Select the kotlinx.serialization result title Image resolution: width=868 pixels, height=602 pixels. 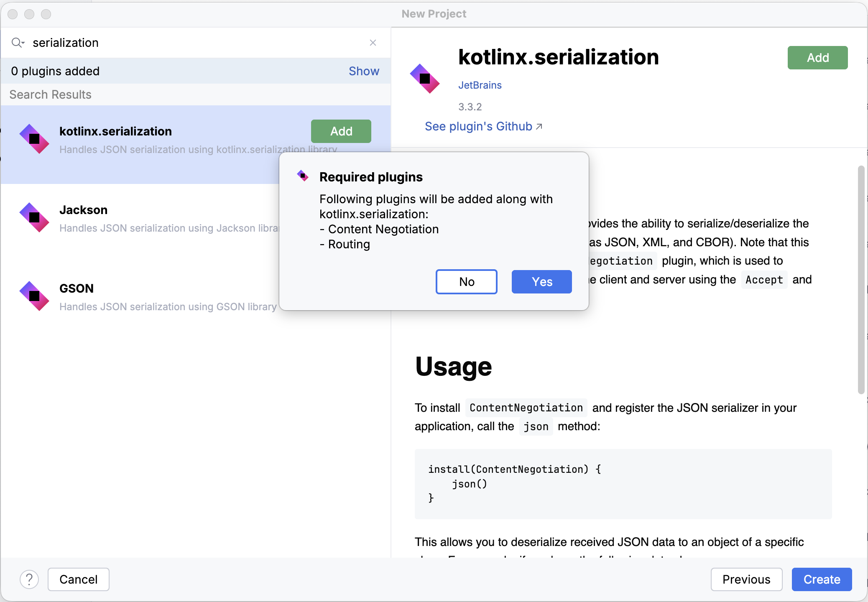pos(115,131)
